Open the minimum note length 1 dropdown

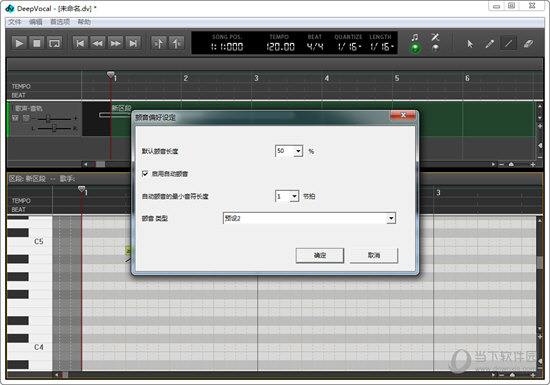294,196
